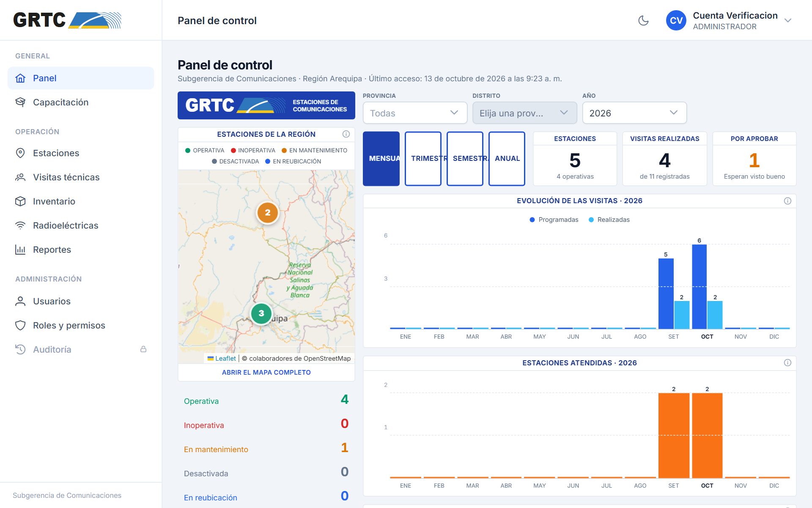The width and height of the screenshot is (812, 508).
Task: Toggle the Programadas series in legend
Action: coord(554,220)
